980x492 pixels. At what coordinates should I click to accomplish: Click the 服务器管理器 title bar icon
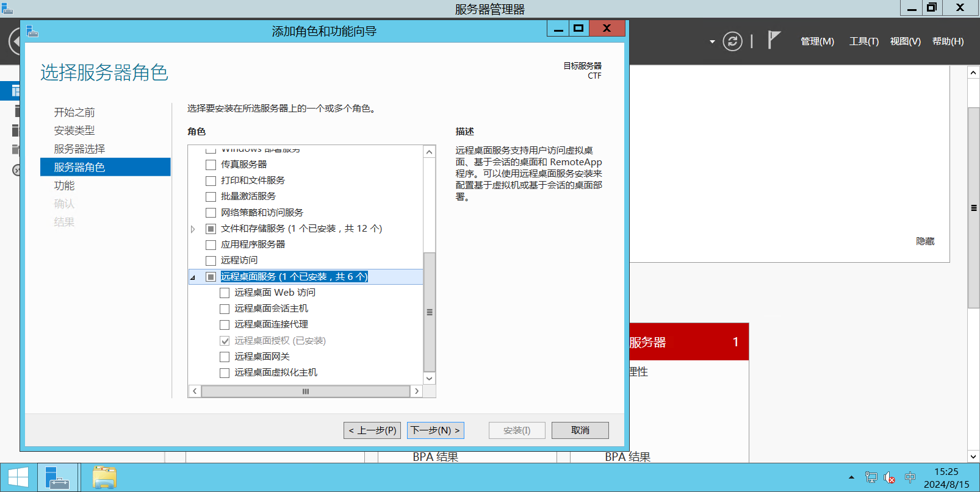[x=7, y=8]
